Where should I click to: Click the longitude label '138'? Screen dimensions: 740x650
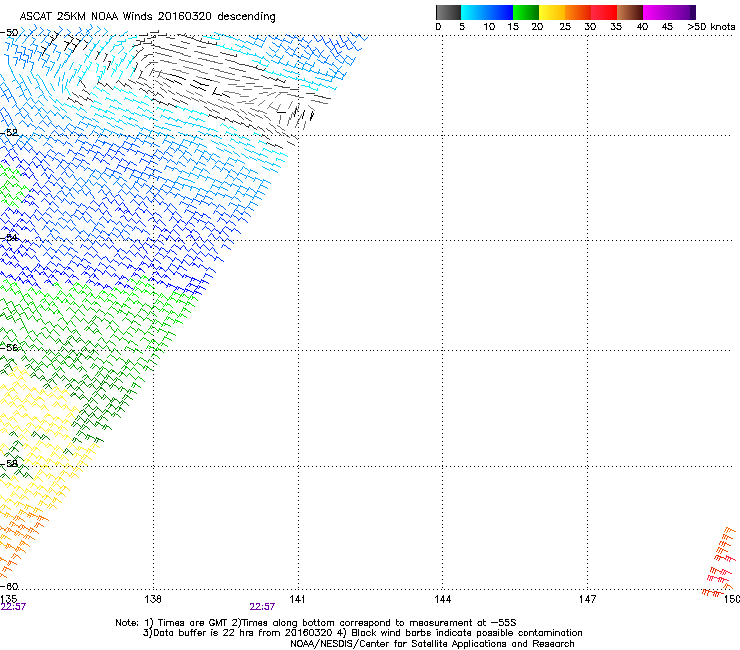point(153,599)
